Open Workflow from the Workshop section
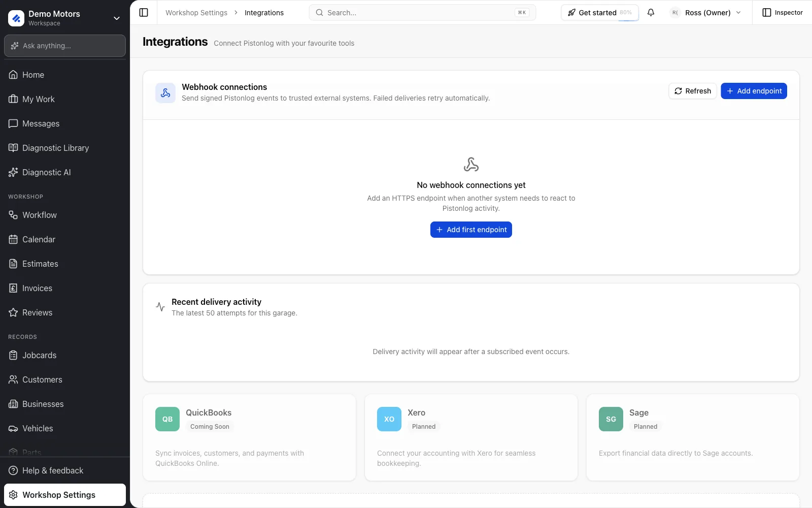This screenshot has height=508, width=812. [x=65, y=215]
